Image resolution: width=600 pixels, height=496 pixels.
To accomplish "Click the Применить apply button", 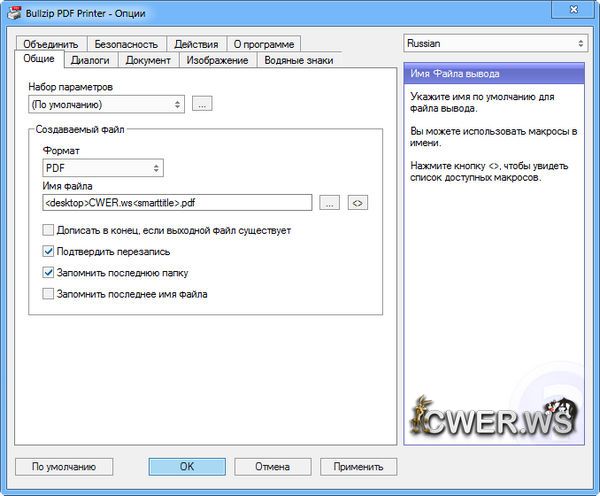I will (358, 467).
